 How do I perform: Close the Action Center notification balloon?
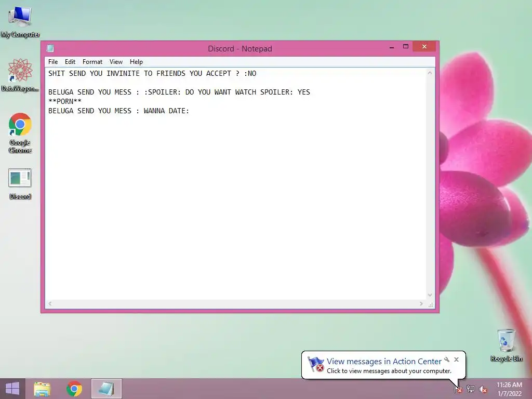[456, 360]
